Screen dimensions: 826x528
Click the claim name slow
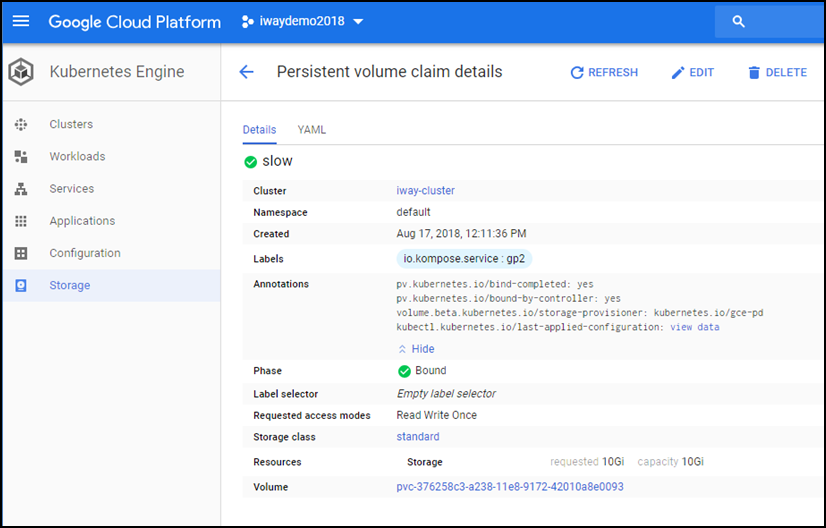277,161
